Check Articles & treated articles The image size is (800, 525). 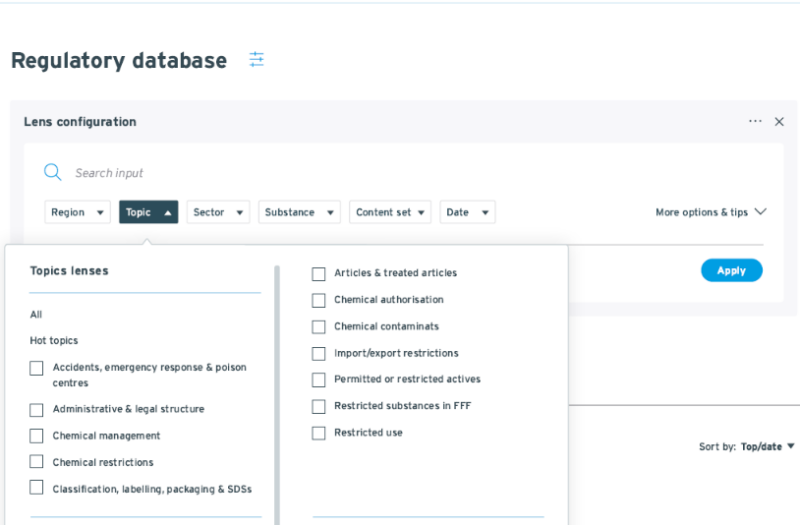(x=318, y=274)
